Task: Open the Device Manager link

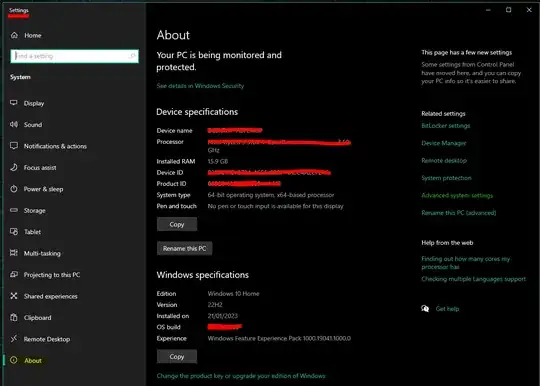Action: point(444,143)
